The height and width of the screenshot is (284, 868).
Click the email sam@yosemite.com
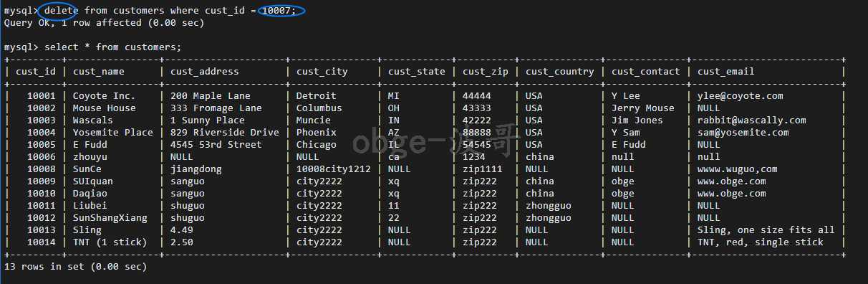click(x=743, y=133)
